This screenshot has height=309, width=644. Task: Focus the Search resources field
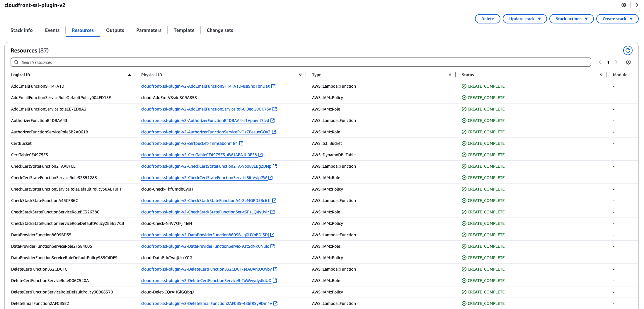coord(301,62)
